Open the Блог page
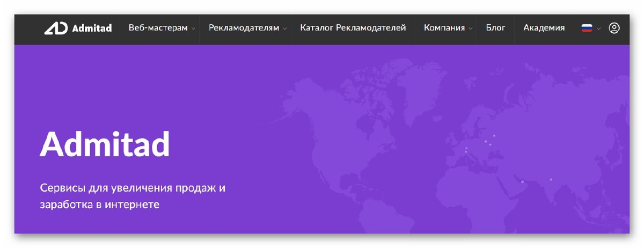Viewport: 644px width, 248px height. [x=495, y=28]
